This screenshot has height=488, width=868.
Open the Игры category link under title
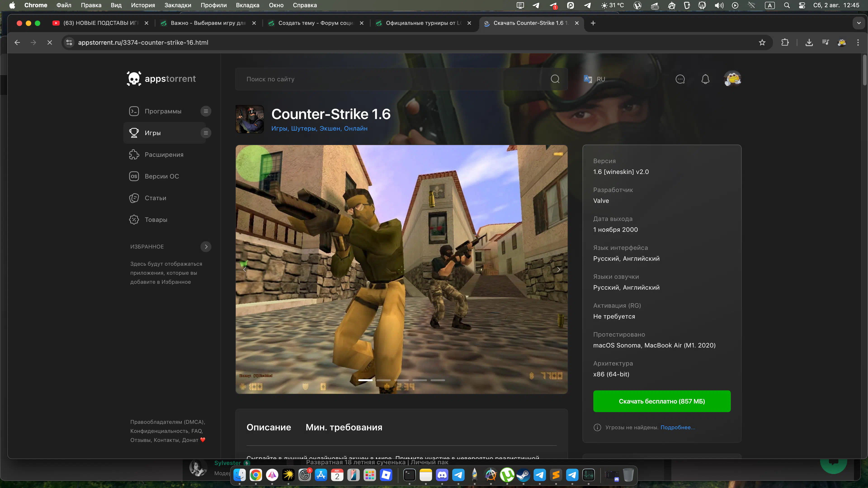pos(279,128)
